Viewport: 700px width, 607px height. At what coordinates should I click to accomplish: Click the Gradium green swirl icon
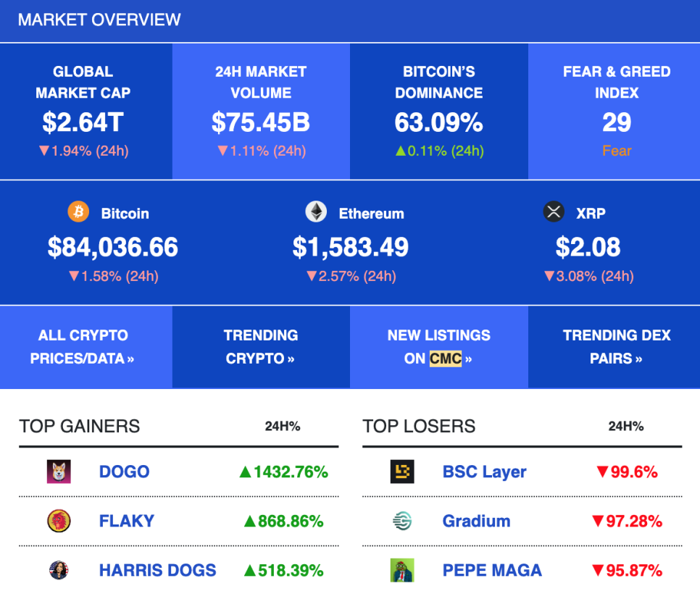point(402,521)
